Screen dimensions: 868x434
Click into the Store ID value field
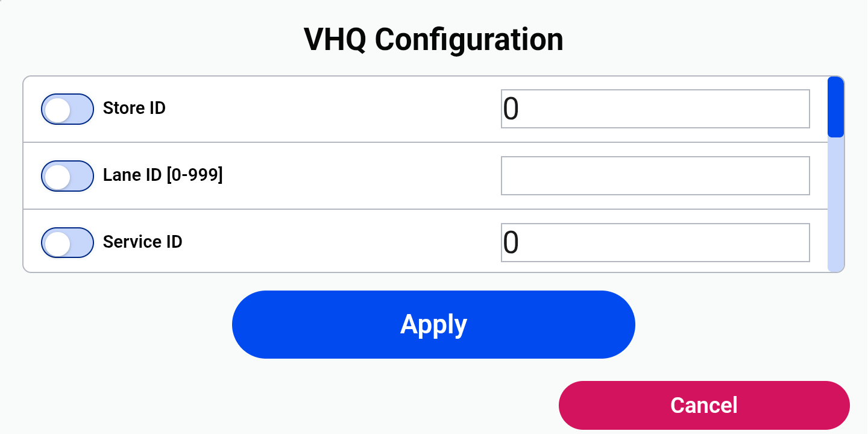coord(655,109)
